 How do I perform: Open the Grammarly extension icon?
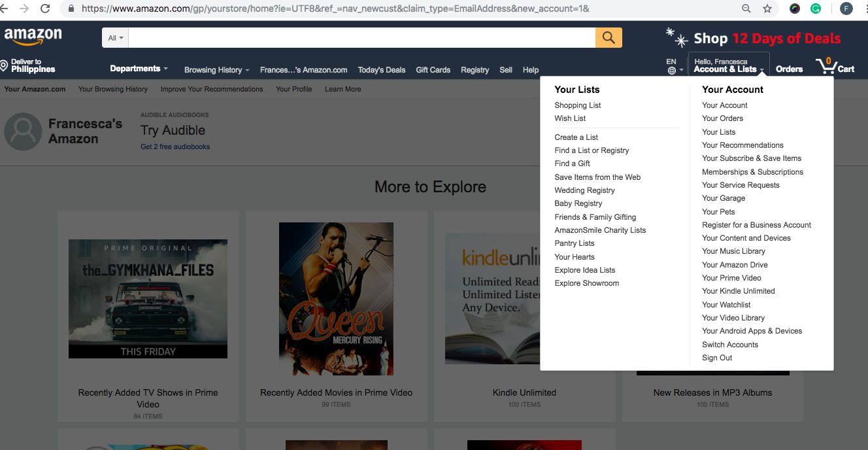coord(816,9)
